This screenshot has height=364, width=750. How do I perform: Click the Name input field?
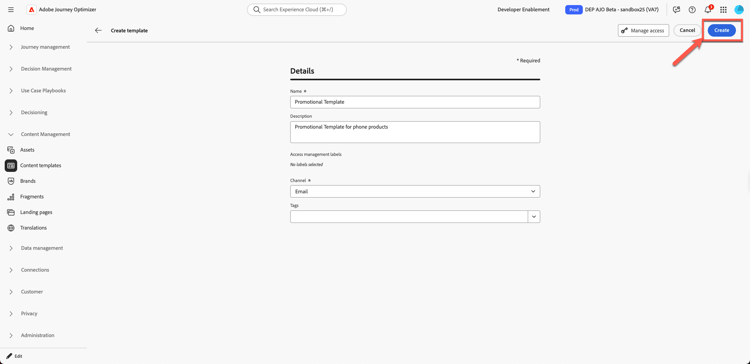[415, 102]
